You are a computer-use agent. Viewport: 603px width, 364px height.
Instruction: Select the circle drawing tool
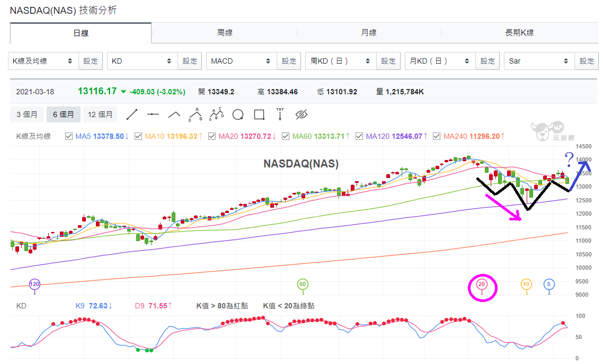tap(238, 114)
